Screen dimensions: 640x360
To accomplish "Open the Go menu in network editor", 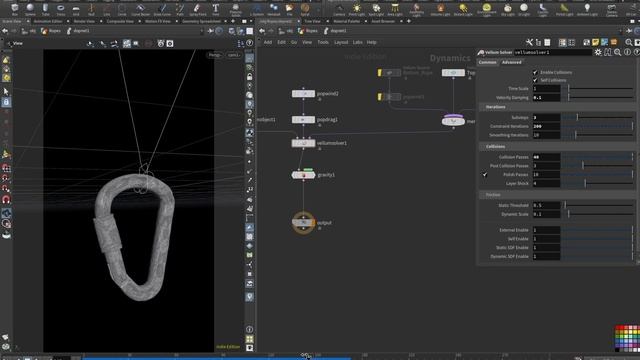I will 294,42.
